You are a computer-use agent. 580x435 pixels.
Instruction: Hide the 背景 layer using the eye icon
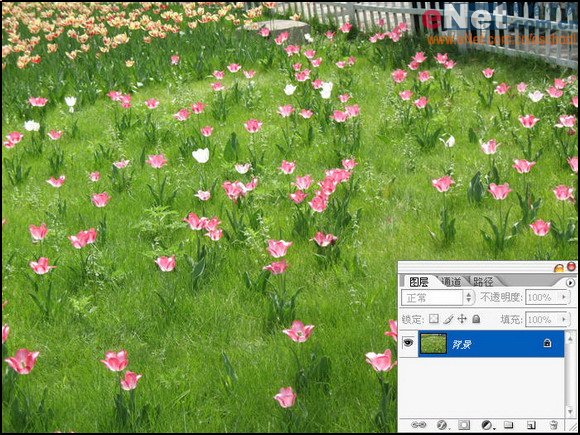[408, 343]
